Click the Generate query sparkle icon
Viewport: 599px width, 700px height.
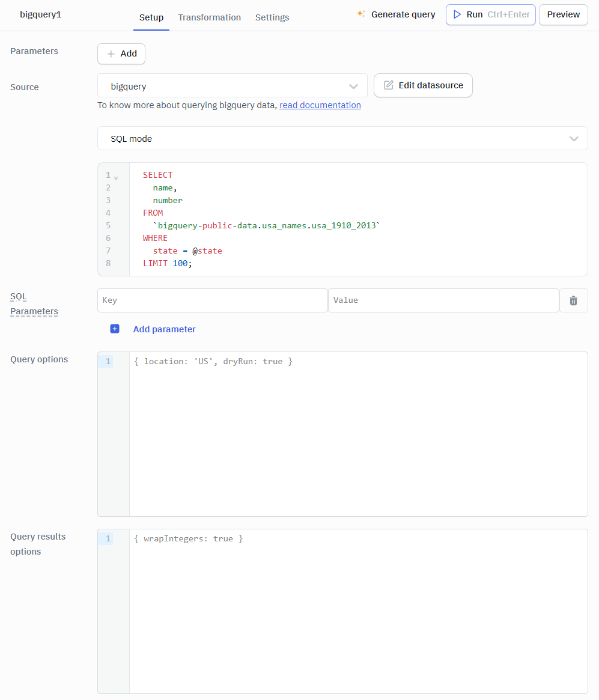click(361, 14)
